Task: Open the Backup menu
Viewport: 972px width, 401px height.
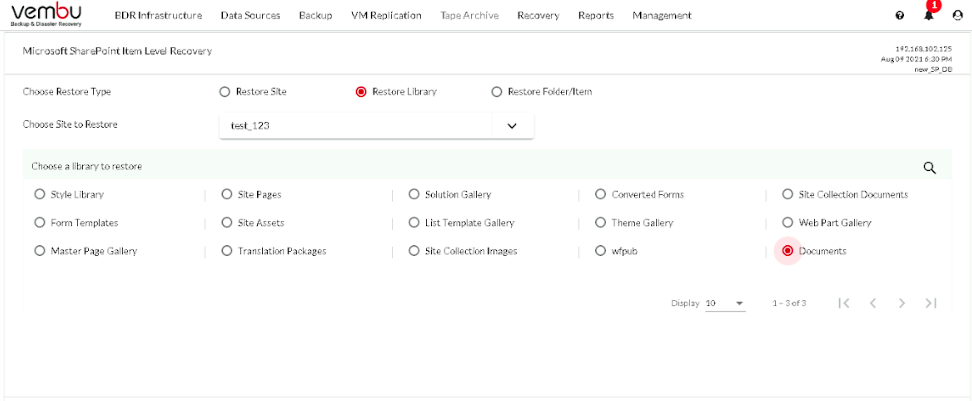Action: [x=316, y=15]
